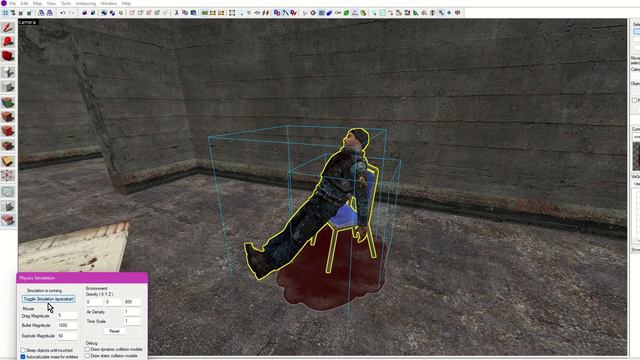Open the camera viewport type label
Viewport: 640px width, 360px height.
[28, 22]
